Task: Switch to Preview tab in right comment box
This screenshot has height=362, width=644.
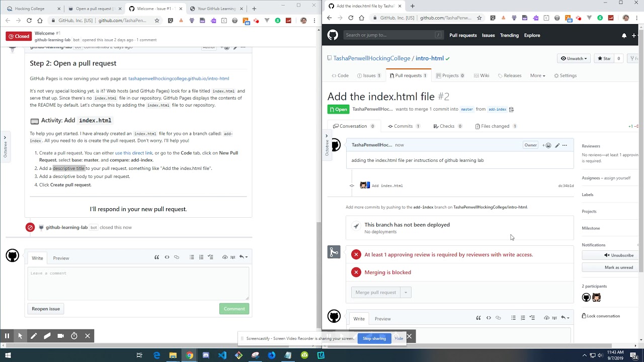Action: (x=382, y=319)
